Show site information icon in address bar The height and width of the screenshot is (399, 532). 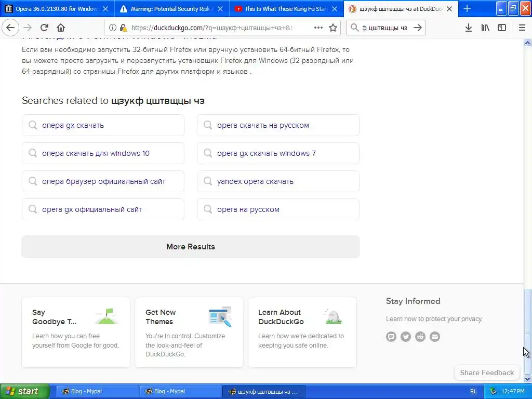(x=113, y=28)
